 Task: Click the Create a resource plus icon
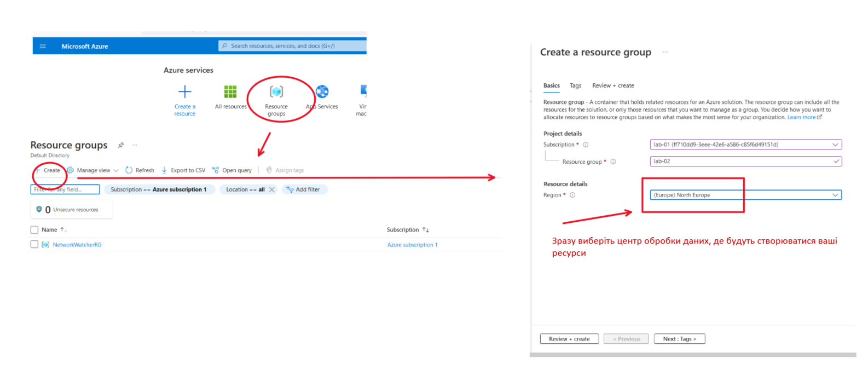click(x=185, y=92)
